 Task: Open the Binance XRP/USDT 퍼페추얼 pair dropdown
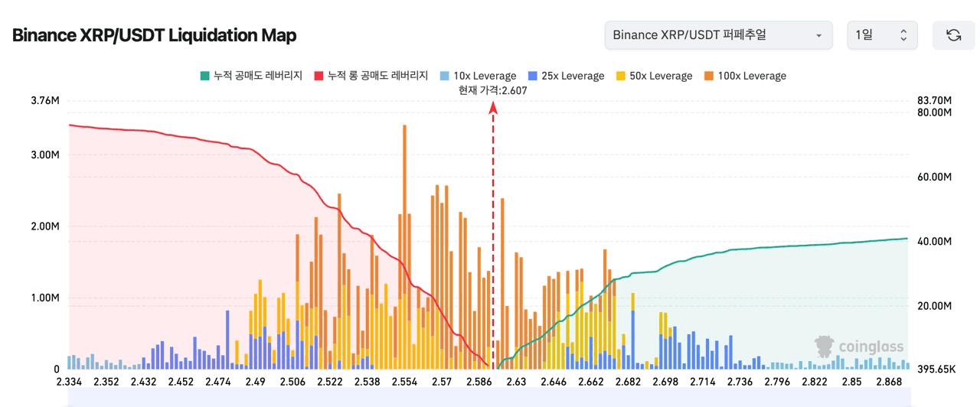pyautogui.click(x=718, y=35)
